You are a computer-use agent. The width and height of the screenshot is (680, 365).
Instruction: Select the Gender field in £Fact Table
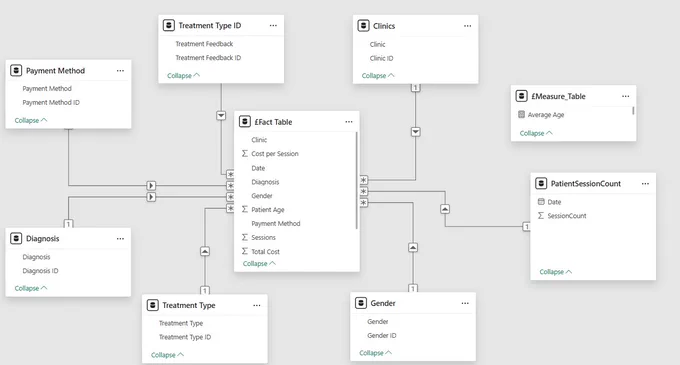coord(262,196)
